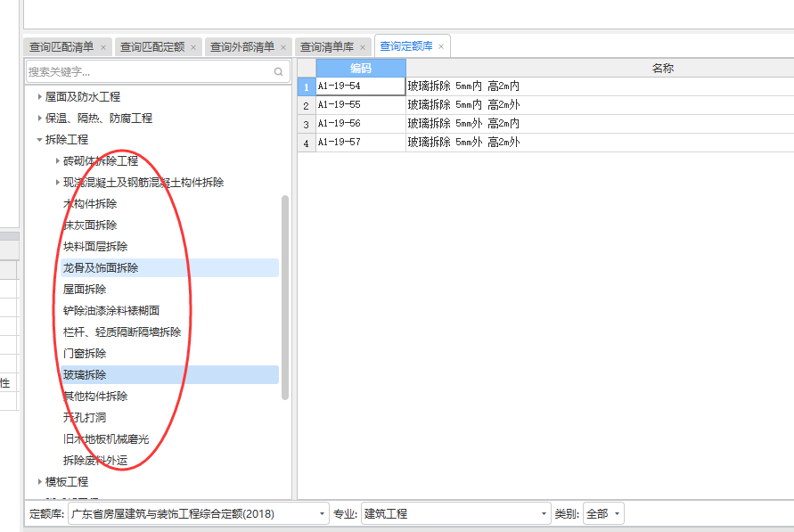
Task: Close the 查询清单库 tab
Action: (363, 47)
